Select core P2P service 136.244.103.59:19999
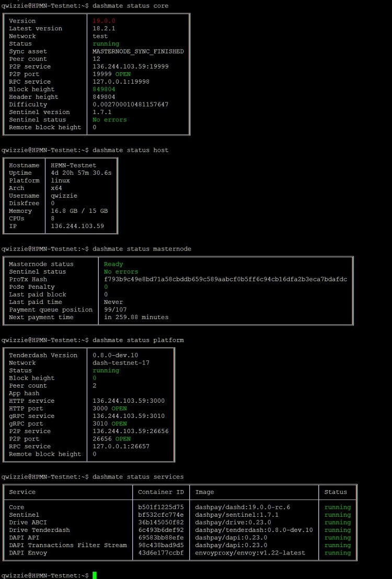The width and height of the screenshot is (392, 579). coord(130,66)
